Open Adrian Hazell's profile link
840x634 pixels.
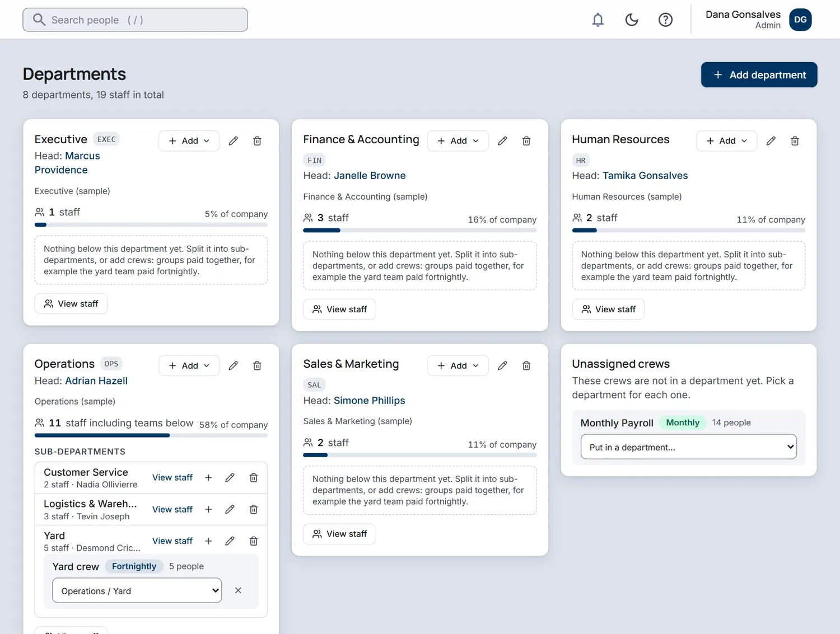coord(96,381)
